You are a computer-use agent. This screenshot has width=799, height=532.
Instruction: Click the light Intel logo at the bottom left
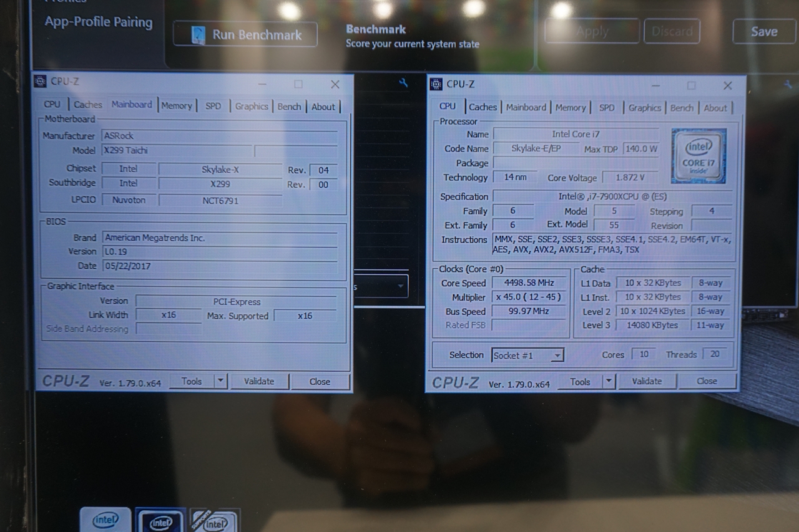105,520
